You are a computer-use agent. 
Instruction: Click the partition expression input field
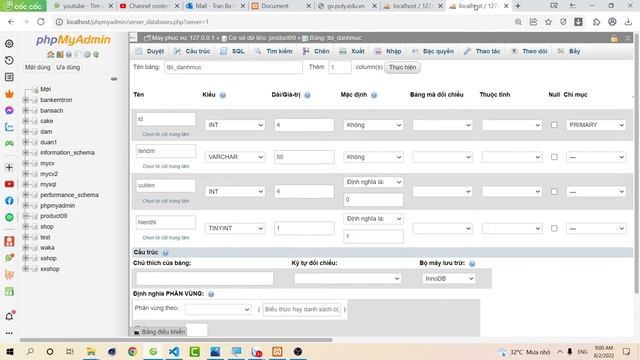tap(302, 309)
